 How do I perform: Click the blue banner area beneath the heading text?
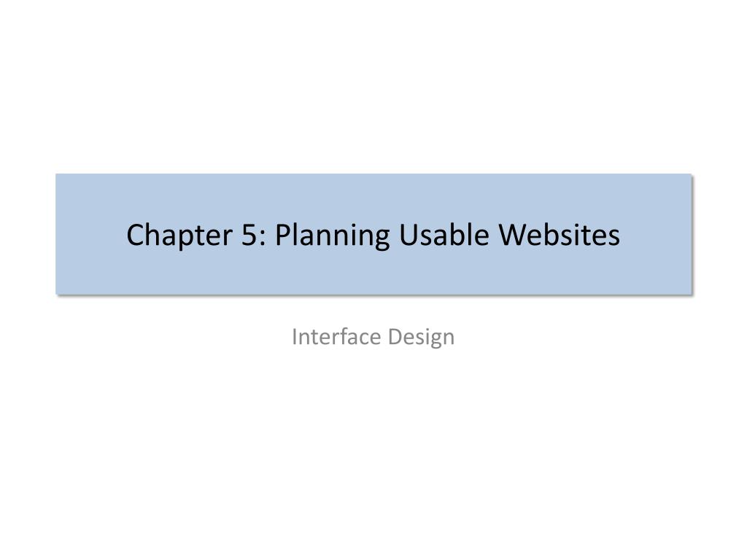click(x=373, y=273)
